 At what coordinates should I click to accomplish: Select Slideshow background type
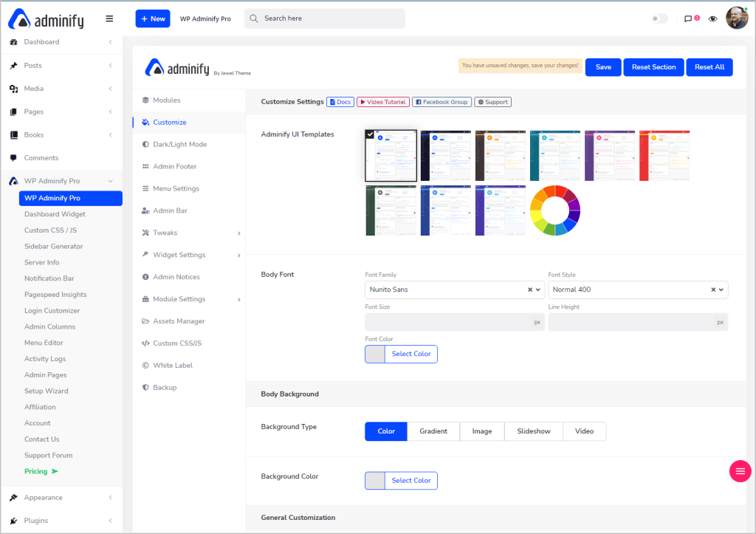click(534, 431)
